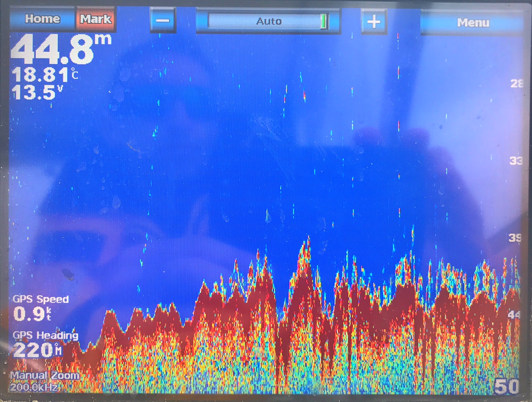
Task: Click the 33 depth scale marker
Action: coord(515,160)
